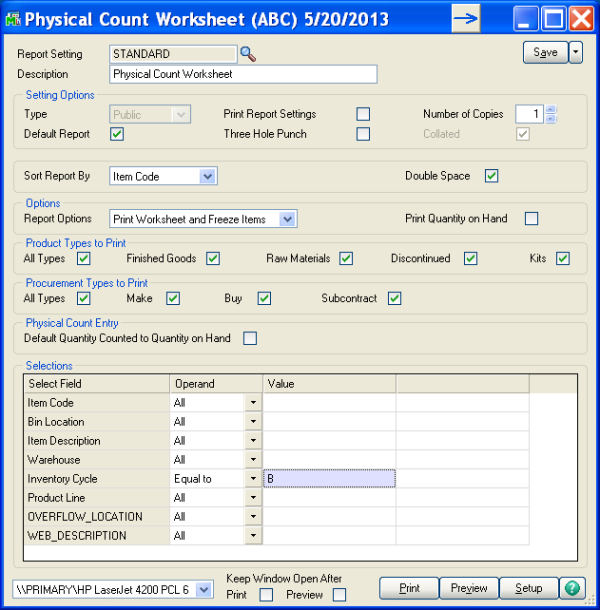Toggle Procurement Types All Types checkbox
Image resolution: width=600 pixels, height=610 pixels.
[84, 298]
